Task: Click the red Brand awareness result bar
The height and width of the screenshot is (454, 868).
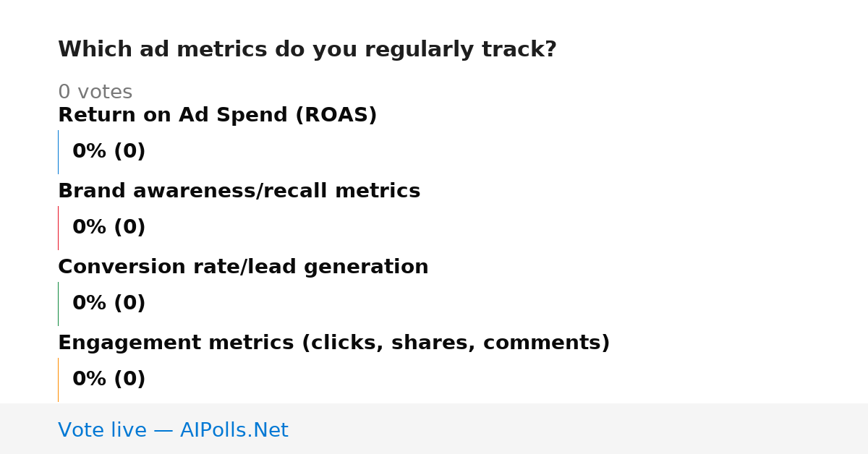Action: tap(58, 228)
